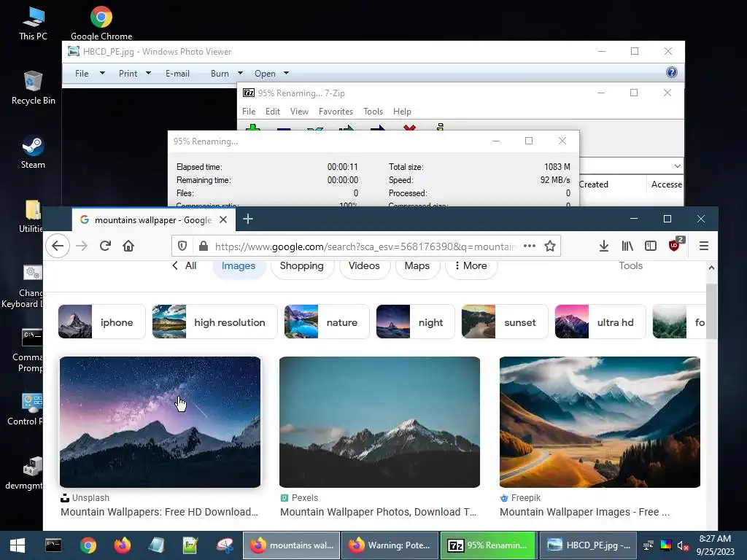The height and width of the screenshot is (560, 747).
Task: Switch to Videos results
Action: (x=364, y=265)
